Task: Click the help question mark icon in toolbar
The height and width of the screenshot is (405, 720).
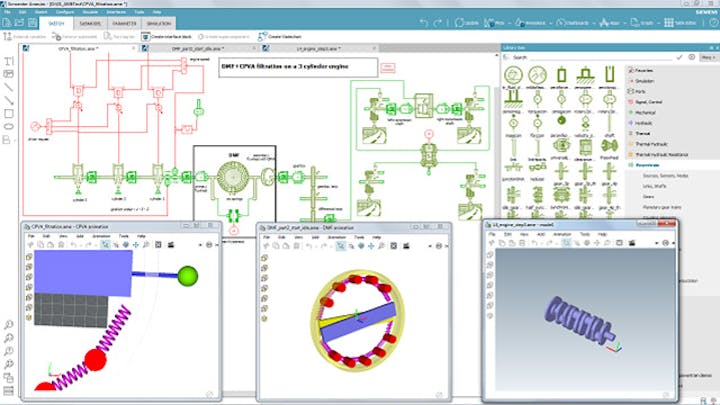Action: pyautogui.click(x=715, y=22)
